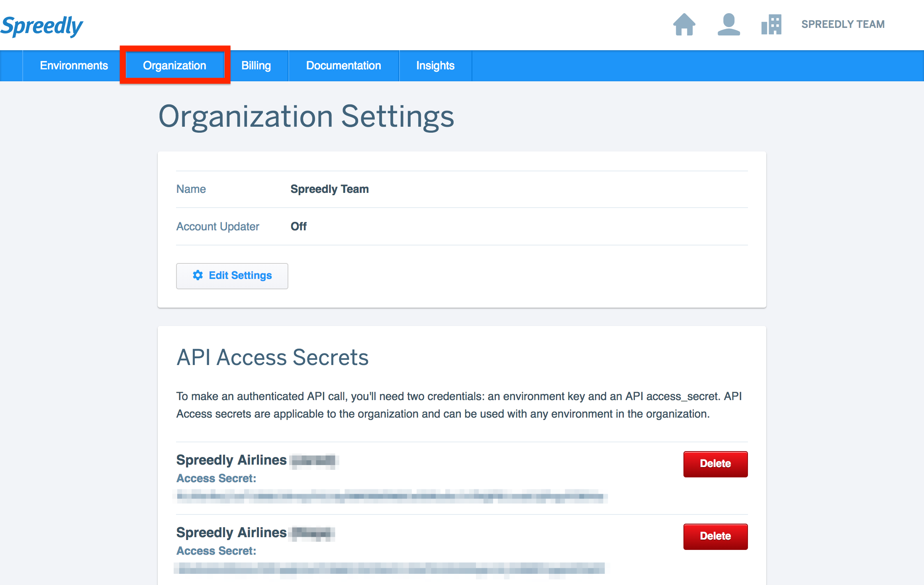Go to the home icon

pyautogui.click(x=684, y=24)
